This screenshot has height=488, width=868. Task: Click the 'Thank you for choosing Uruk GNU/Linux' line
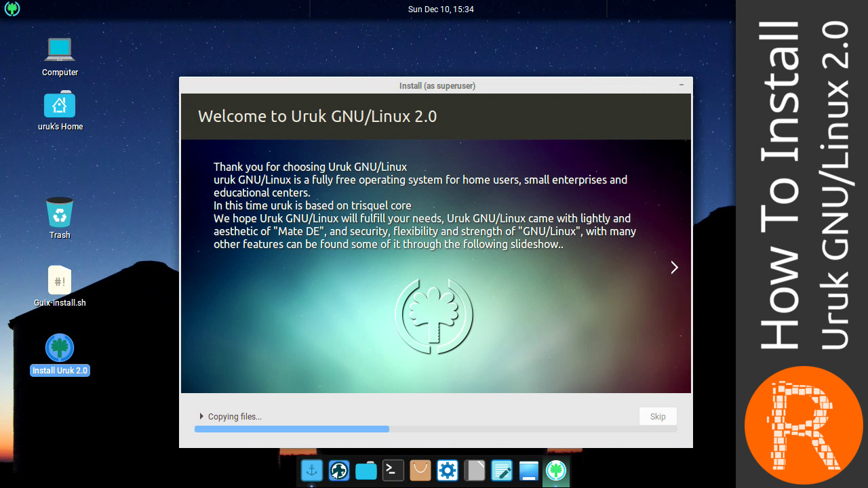311,167
